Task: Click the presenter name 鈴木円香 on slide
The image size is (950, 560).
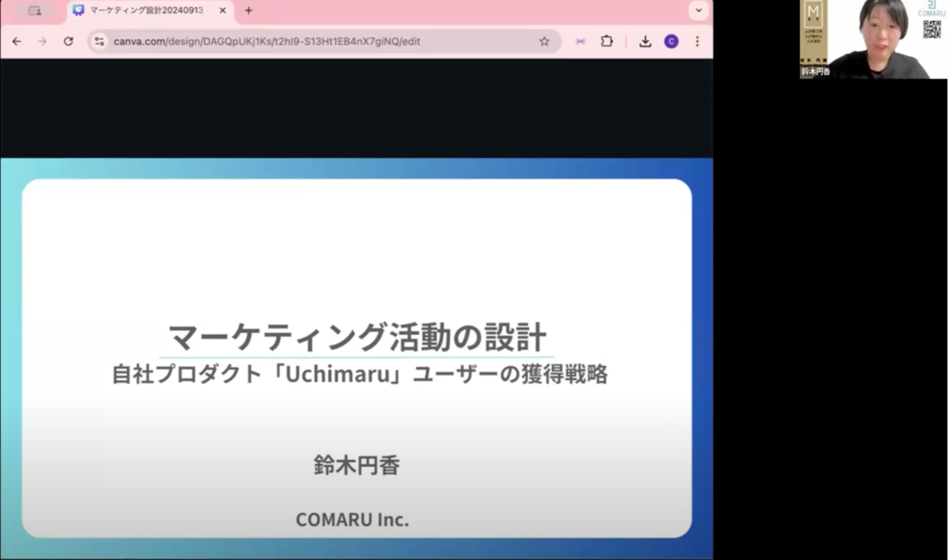Action: click(x=356, y=465)
